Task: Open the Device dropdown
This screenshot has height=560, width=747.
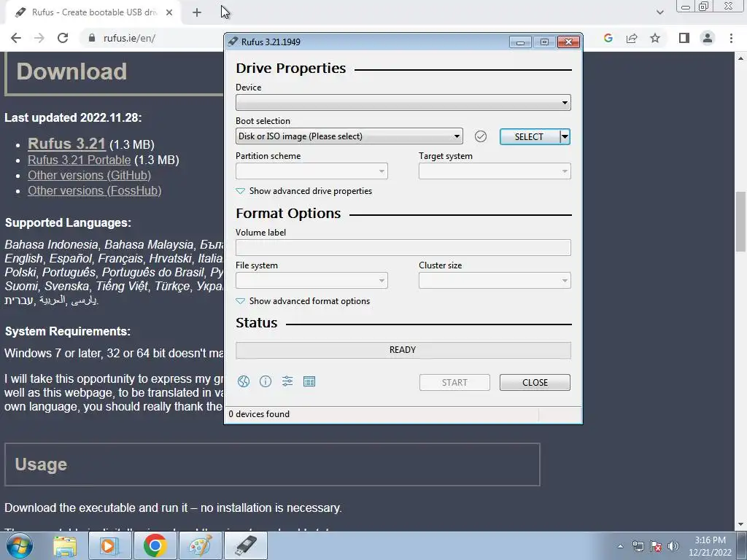Action: tap(403, 102)
